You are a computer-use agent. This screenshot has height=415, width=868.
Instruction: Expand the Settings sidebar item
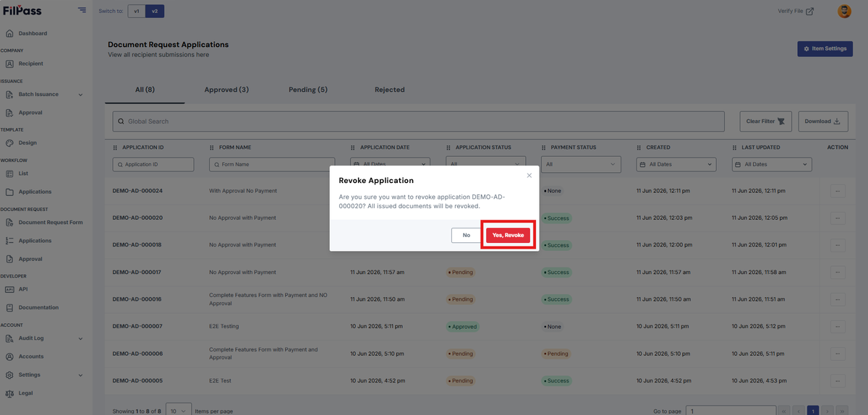(x=45, y=375)
